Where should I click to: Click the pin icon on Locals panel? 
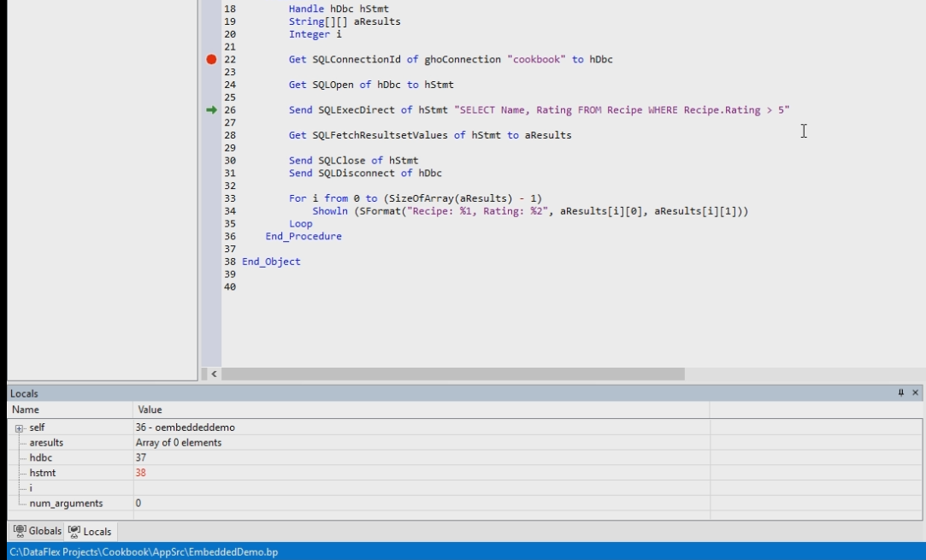click(900, 393)
